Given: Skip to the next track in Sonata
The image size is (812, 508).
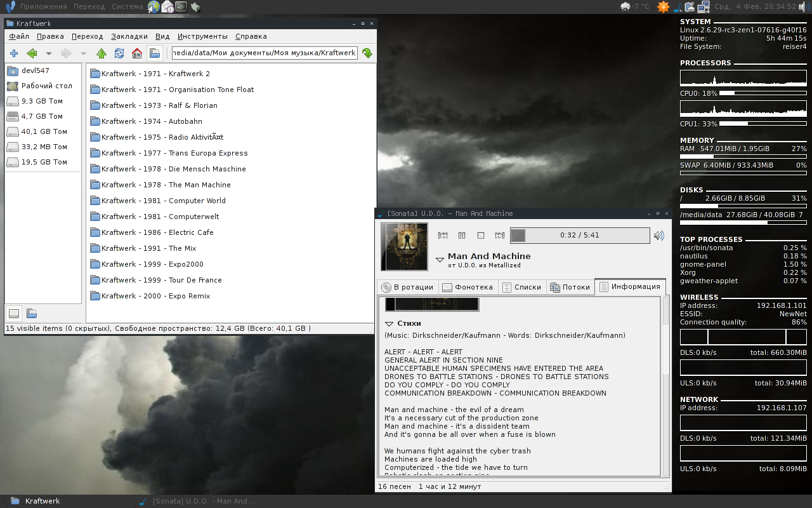Looking at the screenshot, I should coord(500,236).
